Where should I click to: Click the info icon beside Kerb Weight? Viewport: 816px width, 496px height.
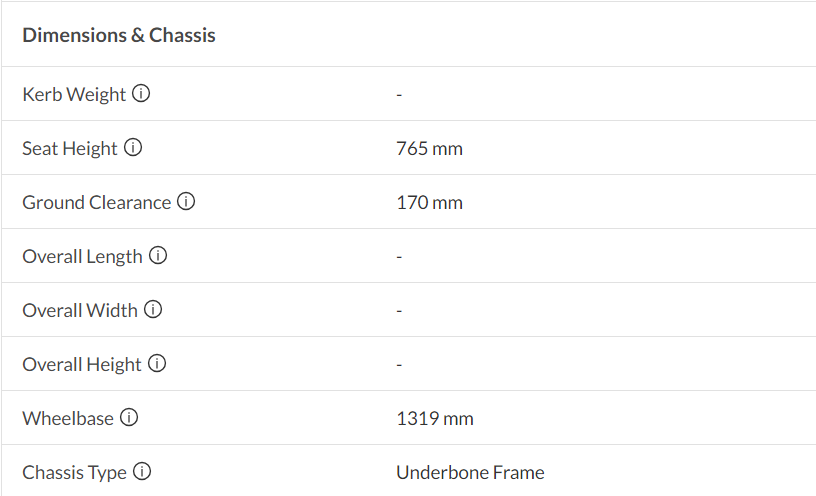pyautogui.click(x=141, y=94)
